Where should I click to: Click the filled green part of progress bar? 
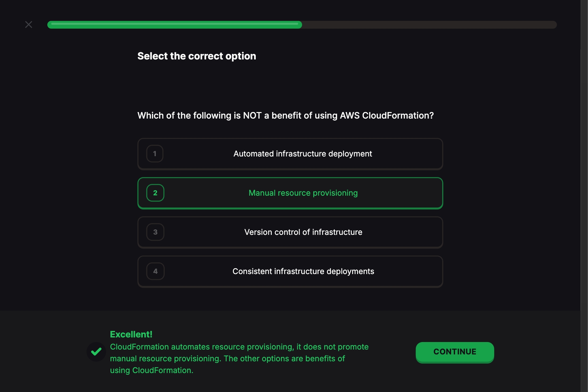click(174, 25)
